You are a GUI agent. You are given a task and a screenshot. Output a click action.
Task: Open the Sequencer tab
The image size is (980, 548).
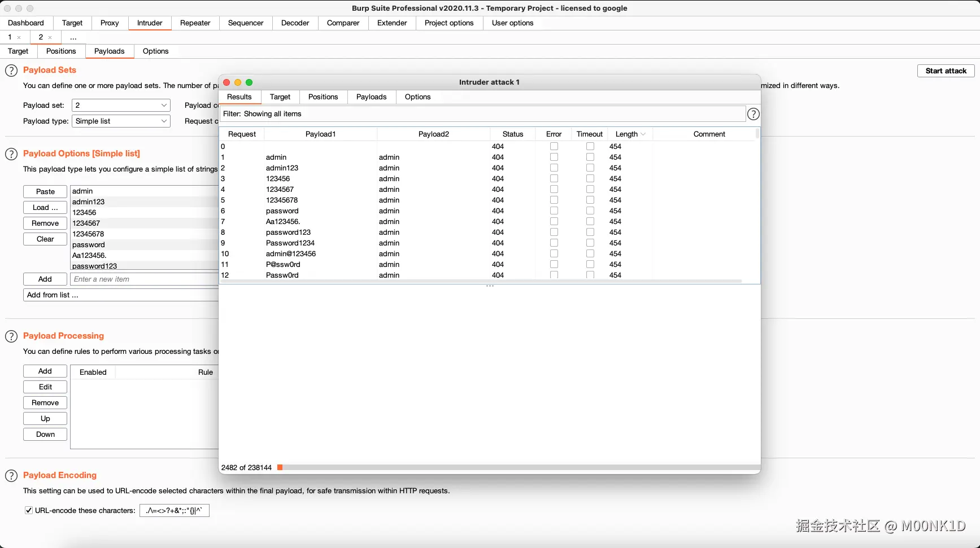click(246, 23)
